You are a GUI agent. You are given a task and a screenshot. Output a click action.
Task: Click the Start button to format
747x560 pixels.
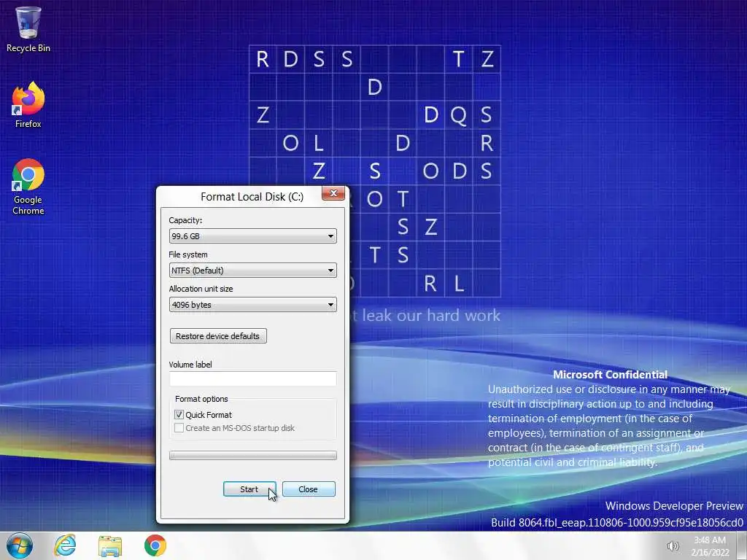tap(249, 489)
